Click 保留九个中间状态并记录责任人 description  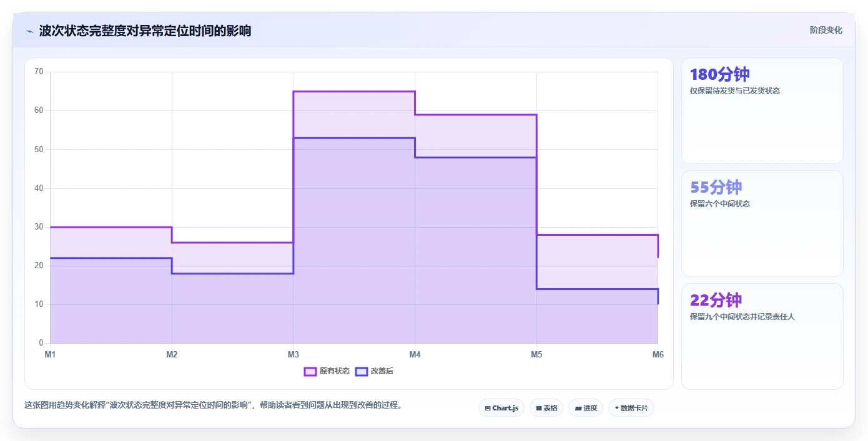pos(742,316)
